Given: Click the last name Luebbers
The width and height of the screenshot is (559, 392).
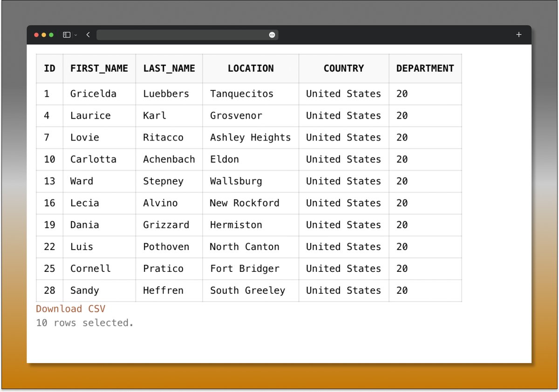Looking at the screenshot, I should (x=166, y=94).
